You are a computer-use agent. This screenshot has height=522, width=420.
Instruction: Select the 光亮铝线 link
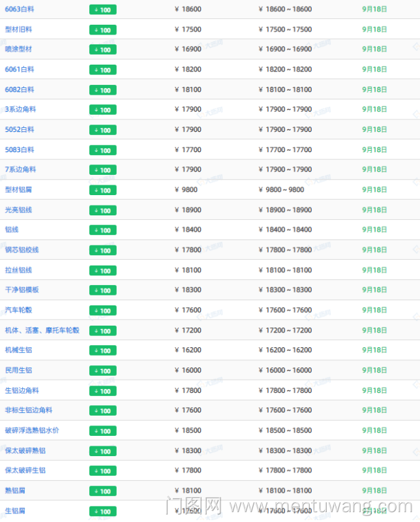click(x=18, y=210)
